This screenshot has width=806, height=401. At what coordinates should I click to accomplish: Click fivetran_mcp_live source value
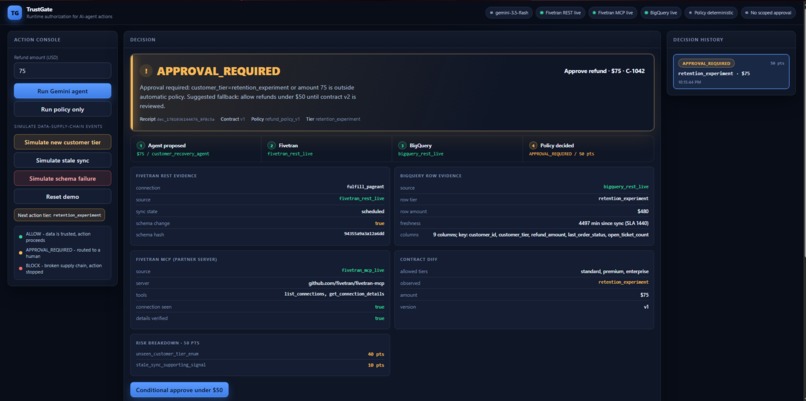(x=362, y=271)
